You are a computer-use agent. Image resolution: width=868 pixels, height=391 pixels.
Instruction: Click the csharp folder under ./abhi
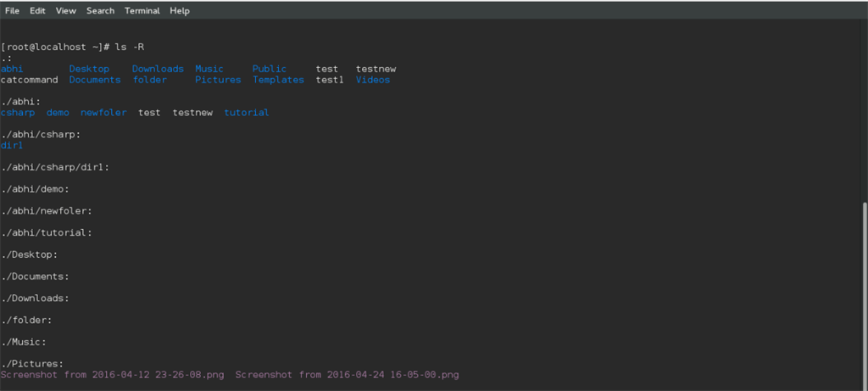[18, 113]
